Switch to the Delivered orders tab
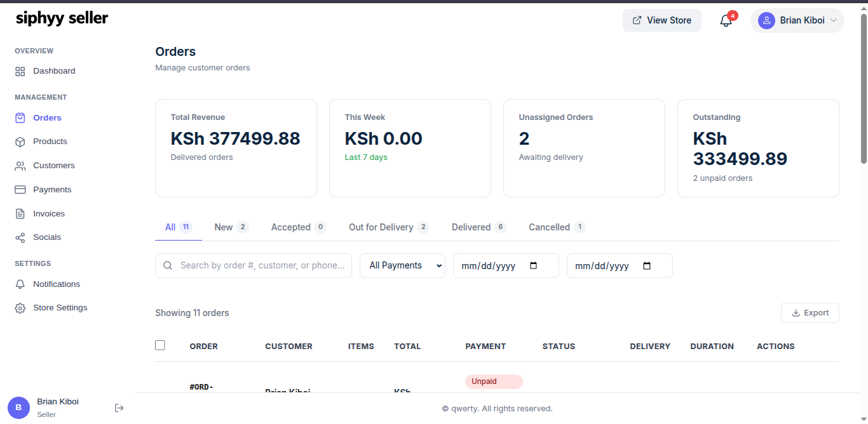This screenshot has width=868, height=424. point(479,227)
